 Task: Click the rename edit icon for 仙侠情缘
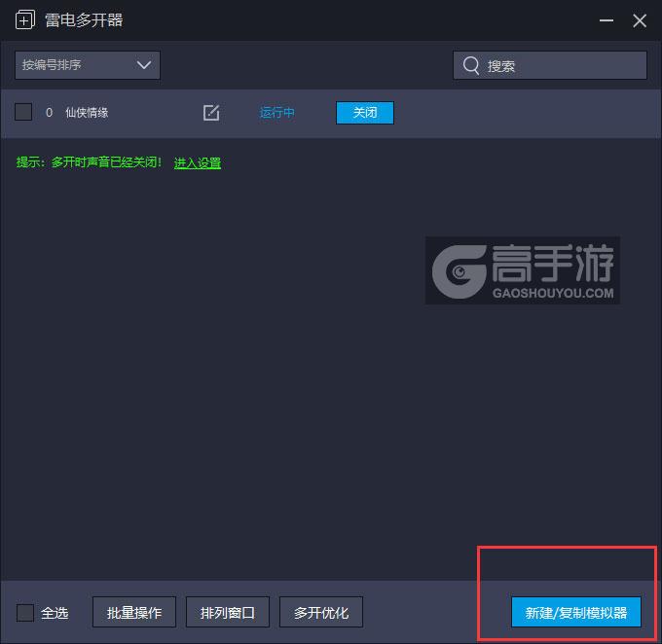point(211,113)
